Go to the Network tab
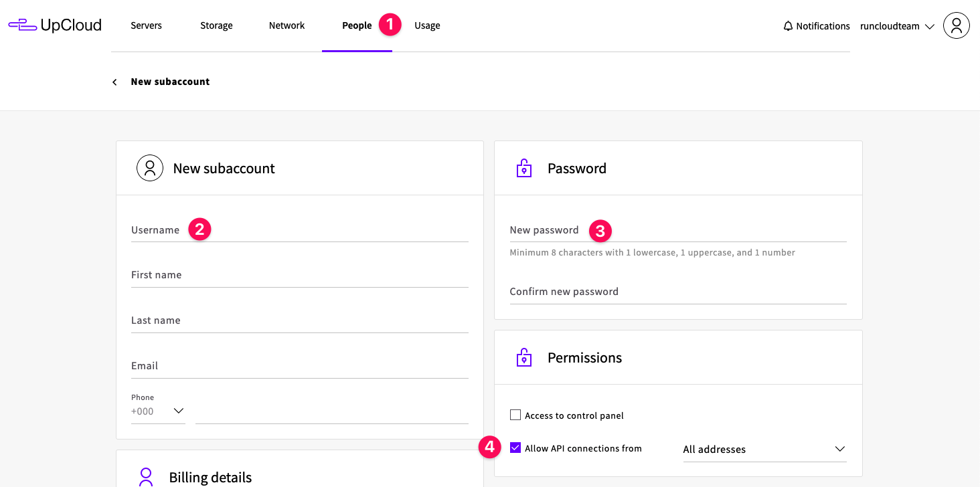The width and height of the screenshot is (980, 487). [x=287, y=25]
